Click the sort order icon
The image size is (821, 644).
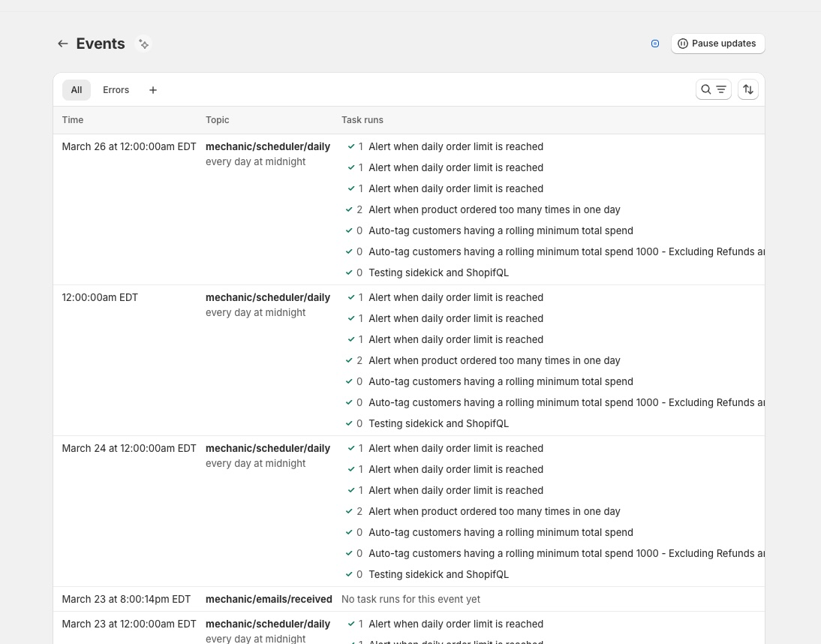tap(747, 89)
